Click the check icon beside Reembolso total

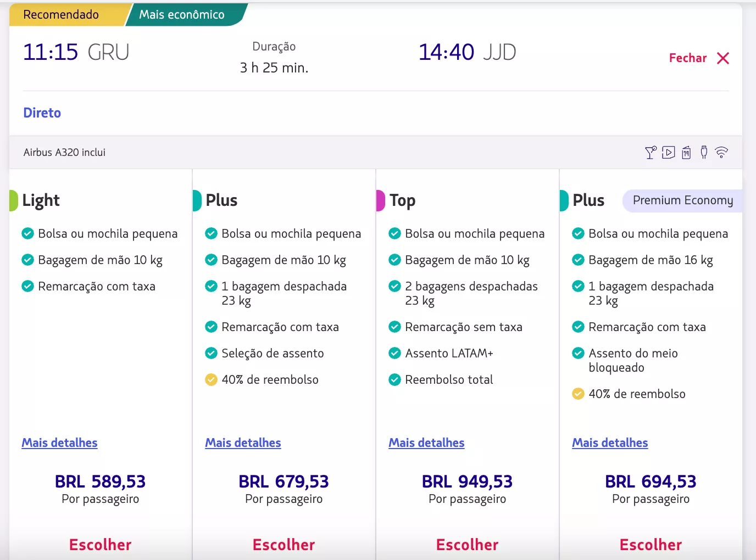point(394,379)
